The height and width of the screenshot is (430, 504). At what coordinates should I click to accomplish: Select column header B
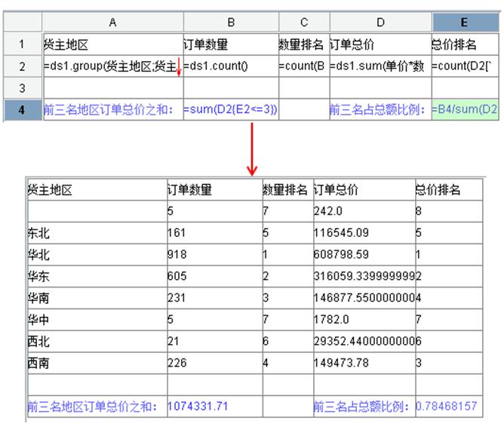(231, 22)
